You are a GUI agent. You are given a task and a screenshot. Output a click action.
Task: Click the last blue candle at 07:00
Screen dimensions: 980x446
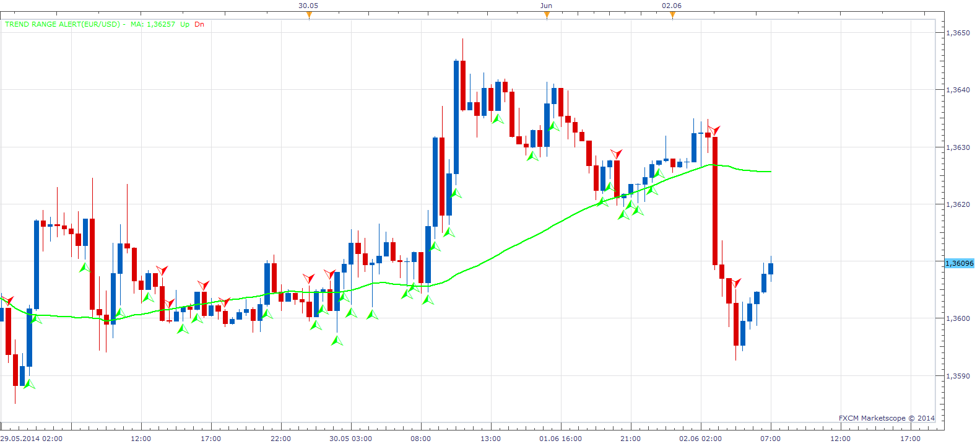771,268
